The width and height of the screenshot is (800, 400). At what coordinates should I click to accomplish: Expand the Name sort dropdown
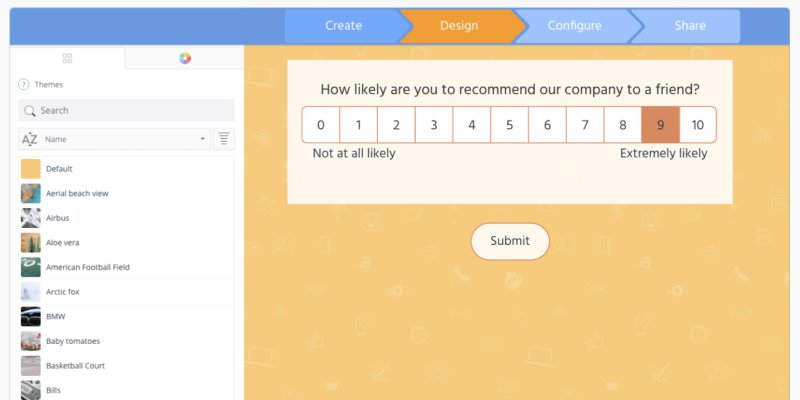pos(202,139)
